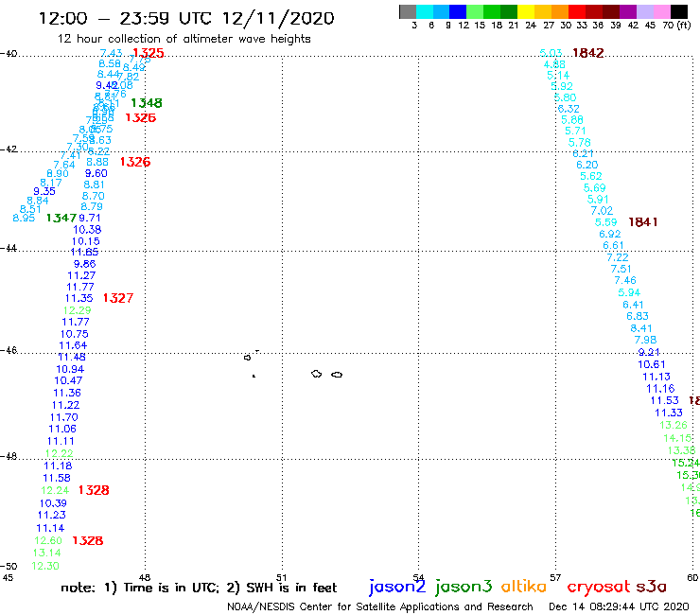700x615 pixels.
Task: Click the purple swatch in wave legend
Action: coord(628,11)
